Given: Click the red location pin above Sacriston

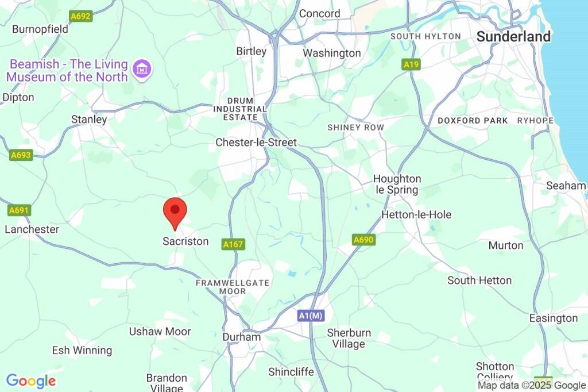Looking at the screenshot, I should pyautogui.click(x=175, y=214).
